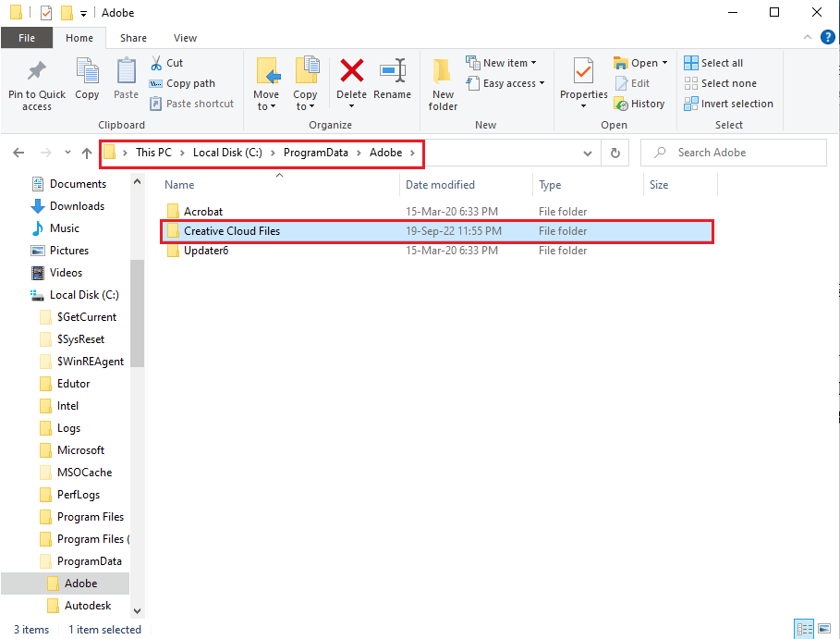Select the Acrobat folder

coord(437,212)
